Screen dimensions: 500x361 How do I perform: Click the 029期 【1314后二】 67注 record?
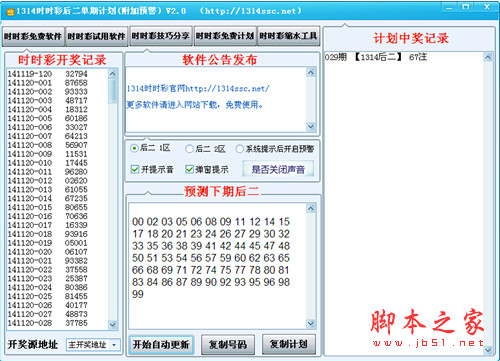tap(376, 57)
